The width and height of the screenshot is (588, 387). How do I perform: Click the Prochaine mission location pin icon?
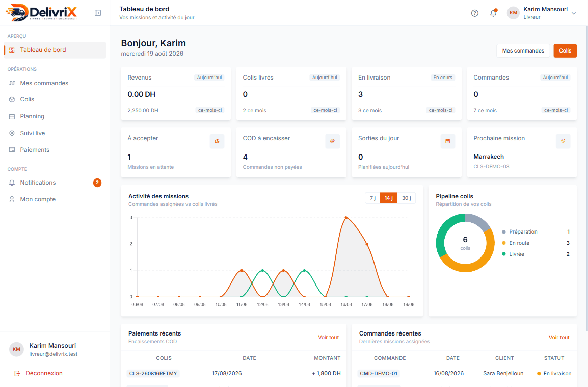(x=563, y=141)
